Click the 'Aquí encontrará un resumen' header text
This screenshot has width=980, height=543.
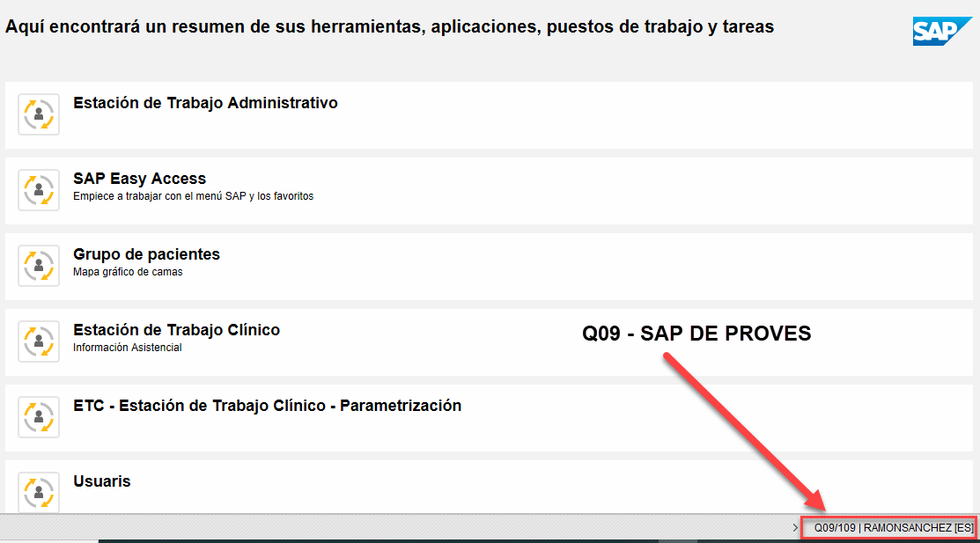pos(389,27)
